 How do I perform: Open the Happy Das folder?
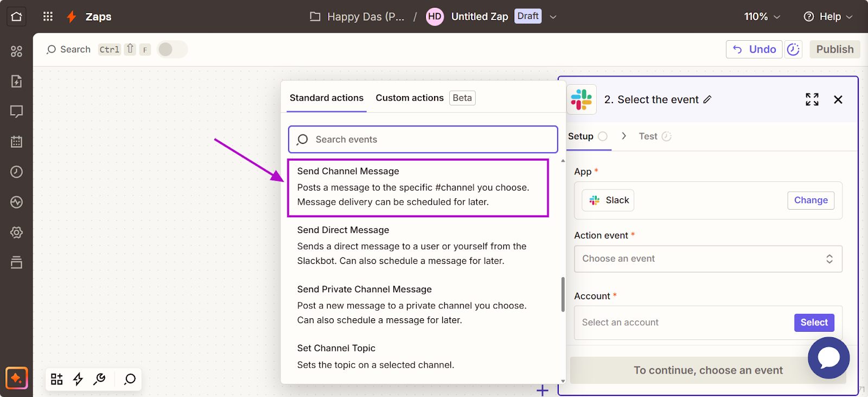tap(357, 17)
